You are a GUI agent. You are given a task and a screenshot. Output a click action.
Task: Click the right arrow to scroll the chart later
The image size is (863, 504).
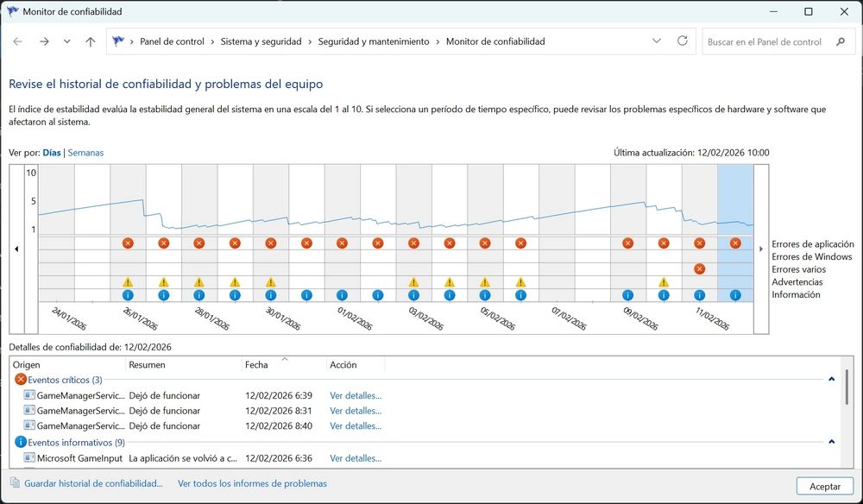760,249
